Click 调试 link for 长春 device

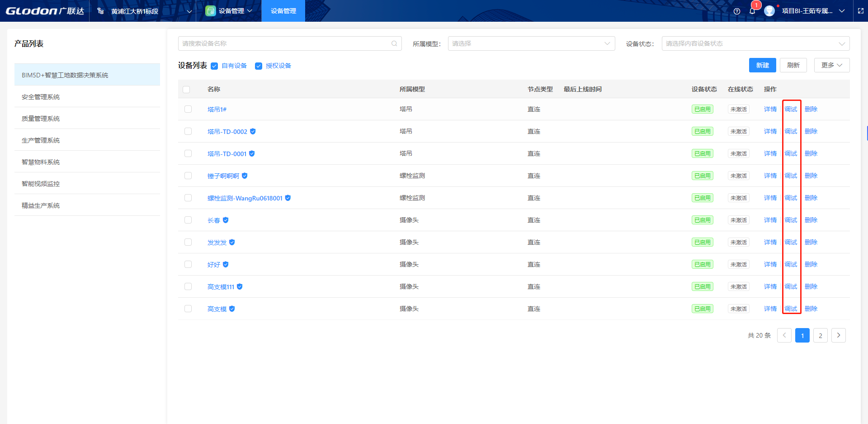point(791,220)
